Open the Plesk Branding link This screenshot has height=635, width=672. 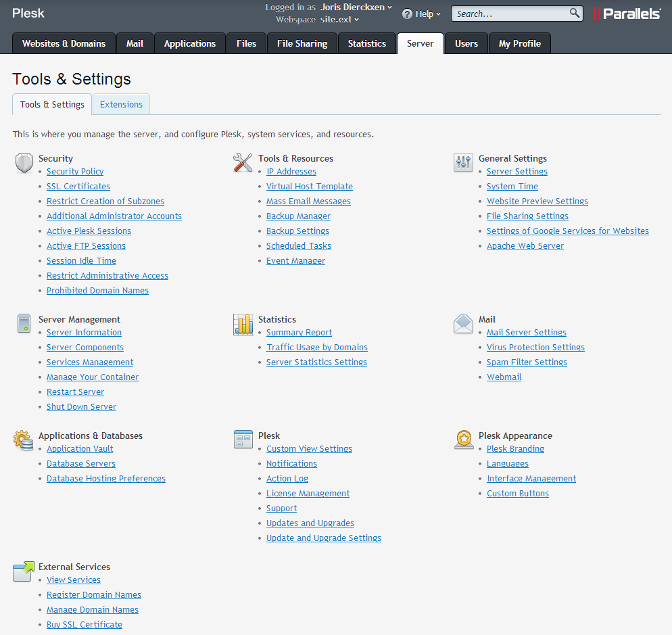coord(515,449)
